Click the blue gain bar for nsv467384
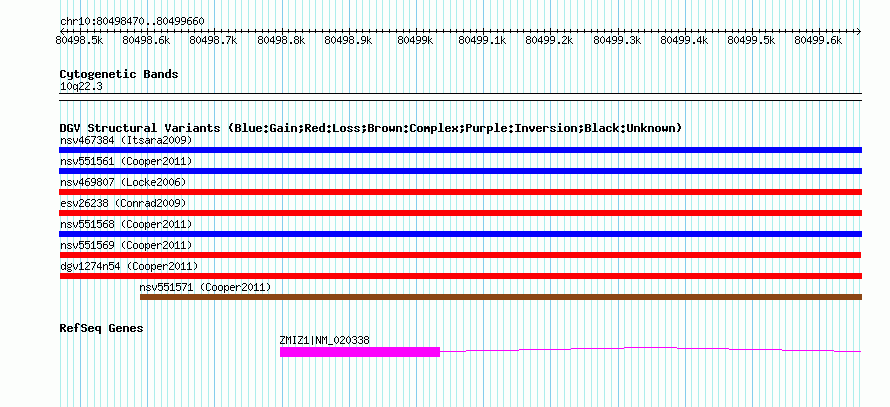The image size is (890, 407). tap(460, 150)
